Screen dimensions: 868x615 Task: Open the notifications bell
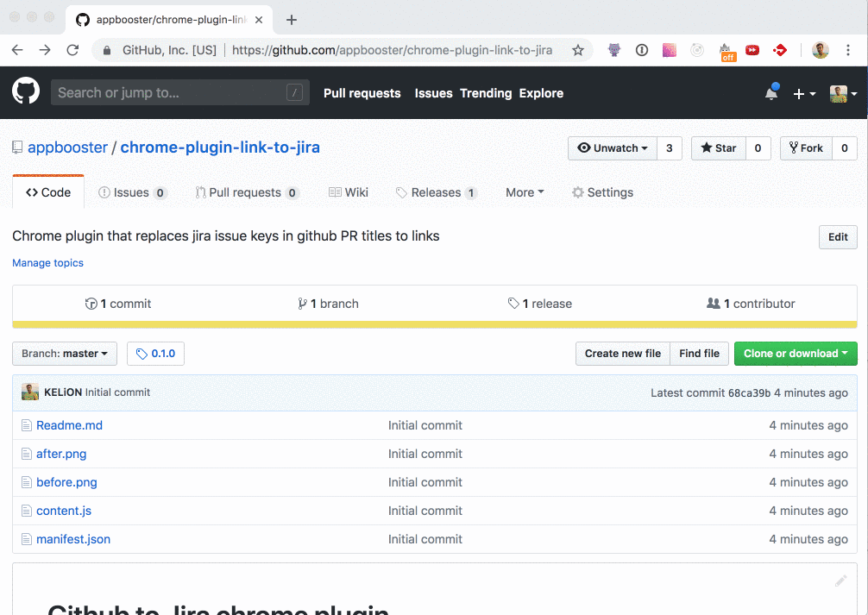[771, 92]
